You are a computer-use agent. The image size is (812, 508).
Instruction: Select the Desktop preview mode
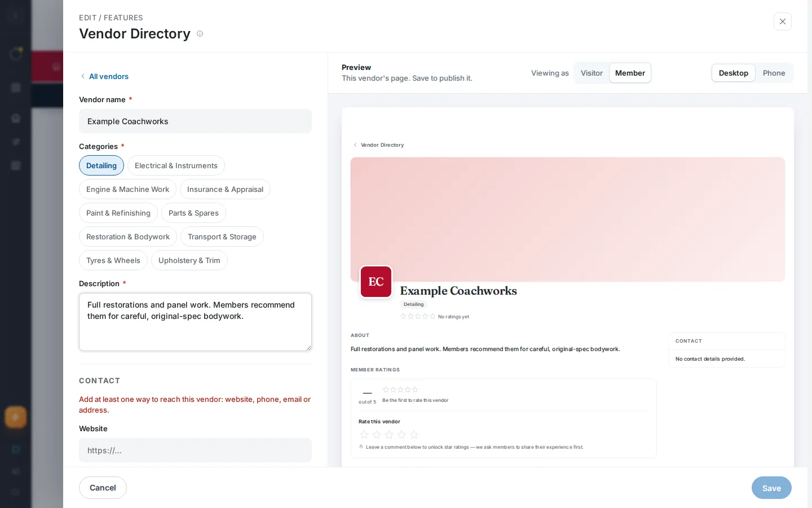(733, 73)
